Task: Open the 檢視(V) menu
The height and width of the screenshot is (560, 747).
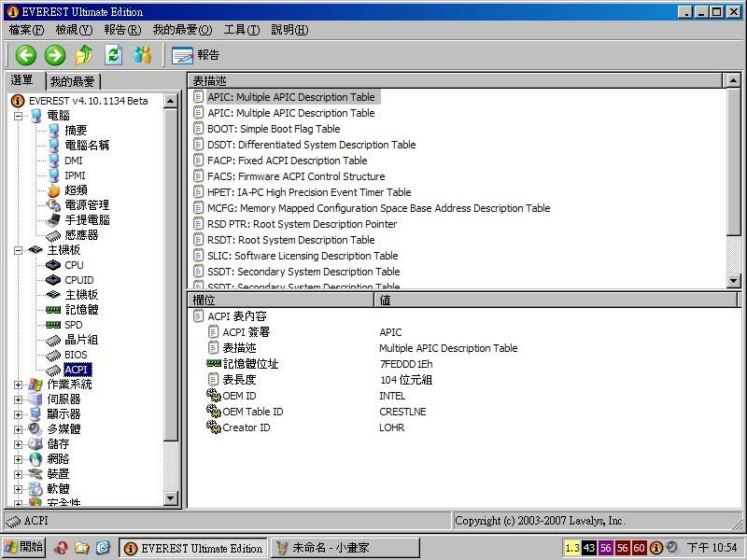Action: point(74,30)
